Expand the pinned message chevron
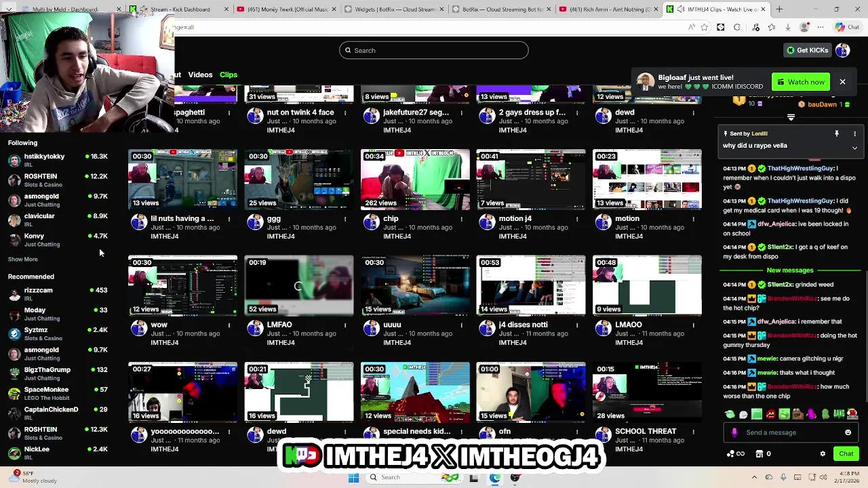868x488 pixels. [854, 147]
